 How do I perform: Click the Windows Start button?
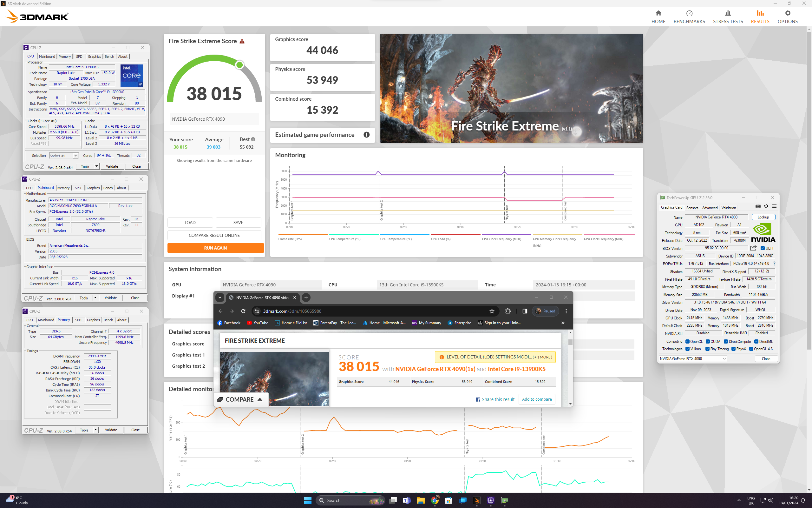click(x=308, y=500)
